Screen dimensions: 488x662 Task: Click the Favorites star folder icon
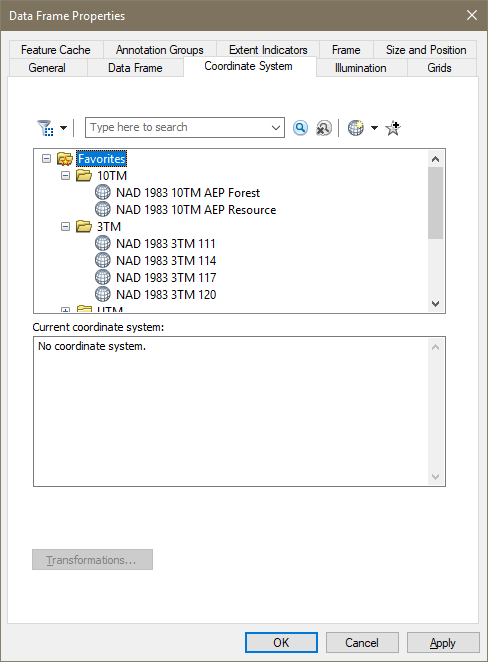pyautogui.click(x=65, y=159)
